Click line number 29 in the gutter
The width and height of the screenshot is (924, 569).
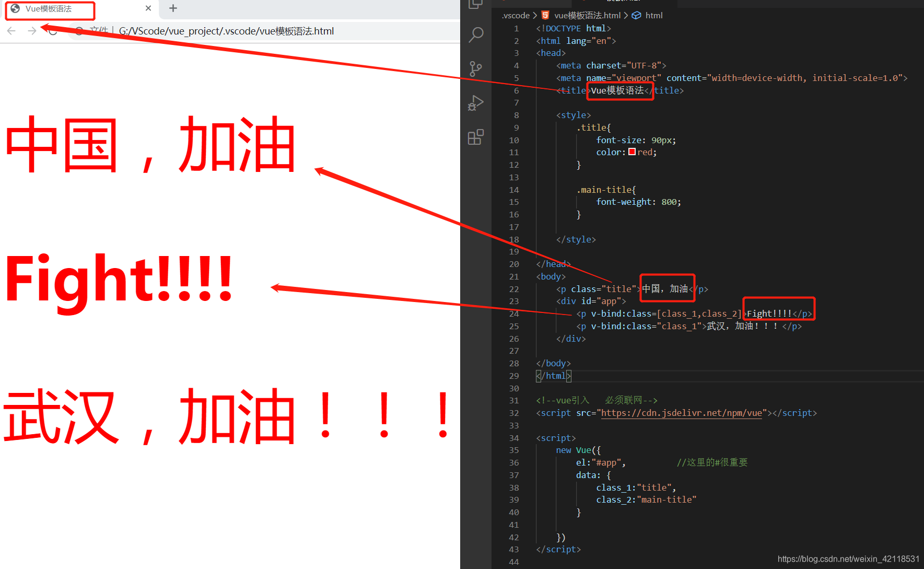click(x=514, y=376)
